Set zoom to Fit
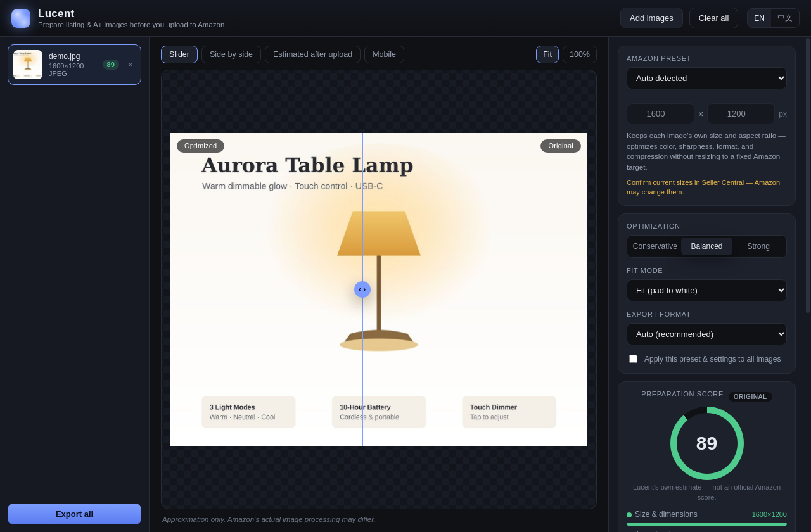 click(547, 54)
